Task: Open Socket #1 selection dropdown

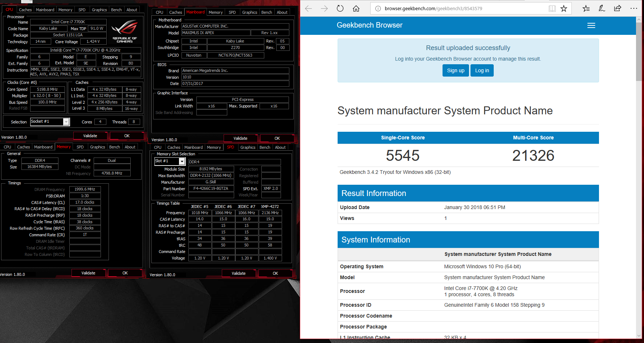Action: point(66,122)
